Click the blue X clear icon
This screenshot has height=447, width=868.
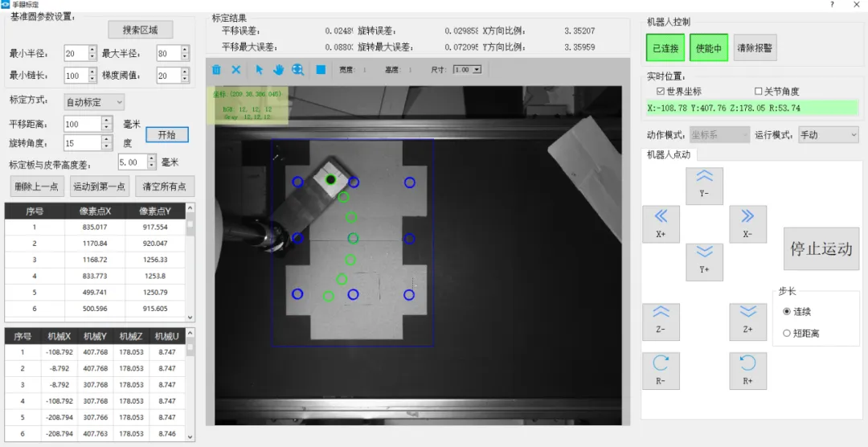coord(235,70)
